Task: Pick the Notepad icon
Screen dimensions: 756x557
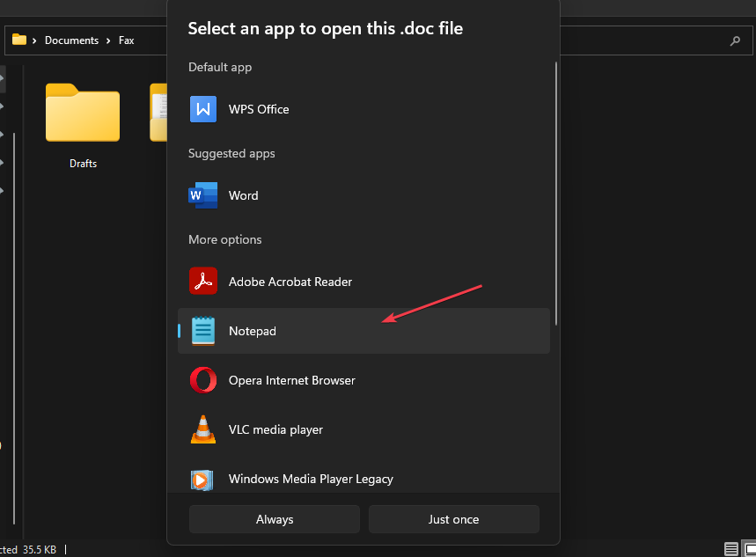Action: tap(203, 331)
